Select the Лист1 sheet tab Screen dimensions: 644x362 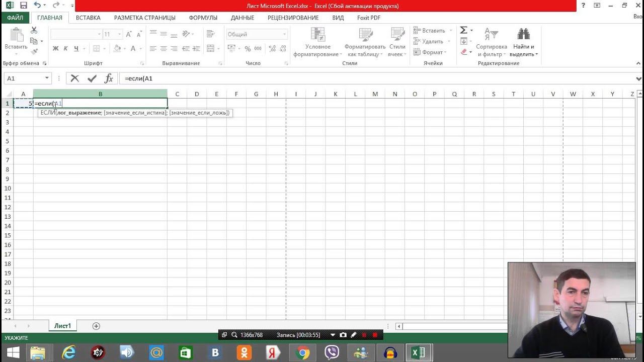point(63,326)
